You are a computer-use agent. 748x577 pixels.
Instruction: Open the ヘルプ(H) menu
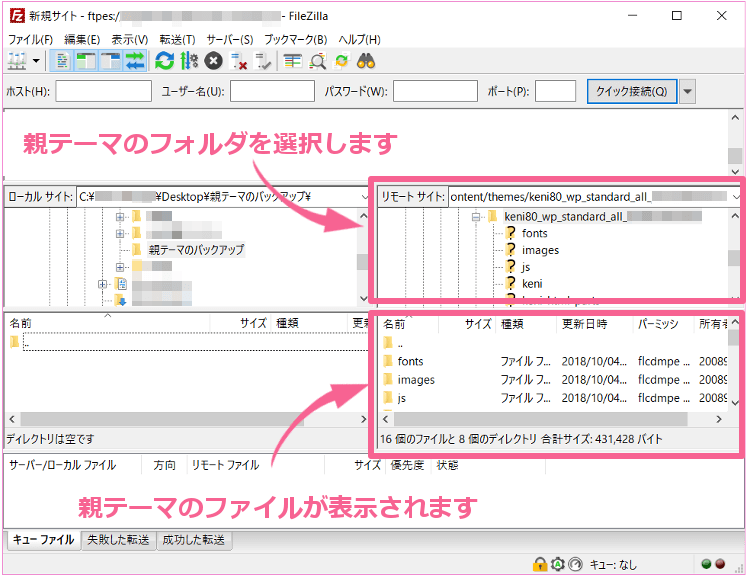pos(359,40)
